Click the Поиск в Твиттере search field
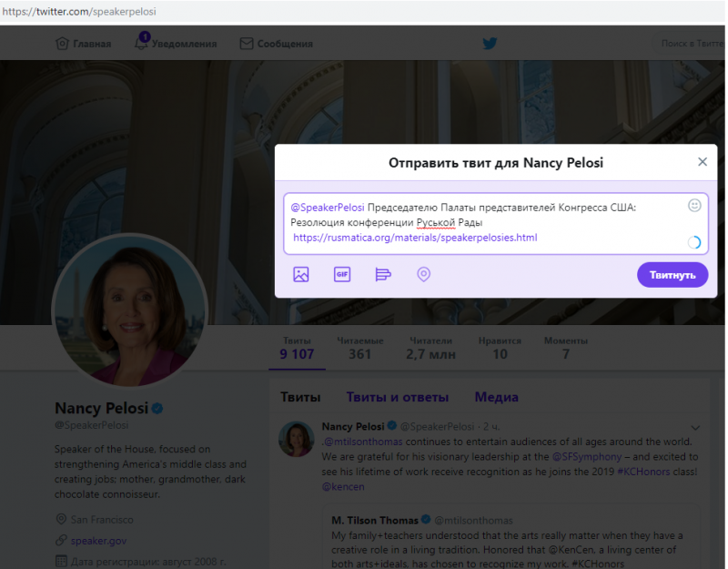The image size is (728, 569). (689, 44)
